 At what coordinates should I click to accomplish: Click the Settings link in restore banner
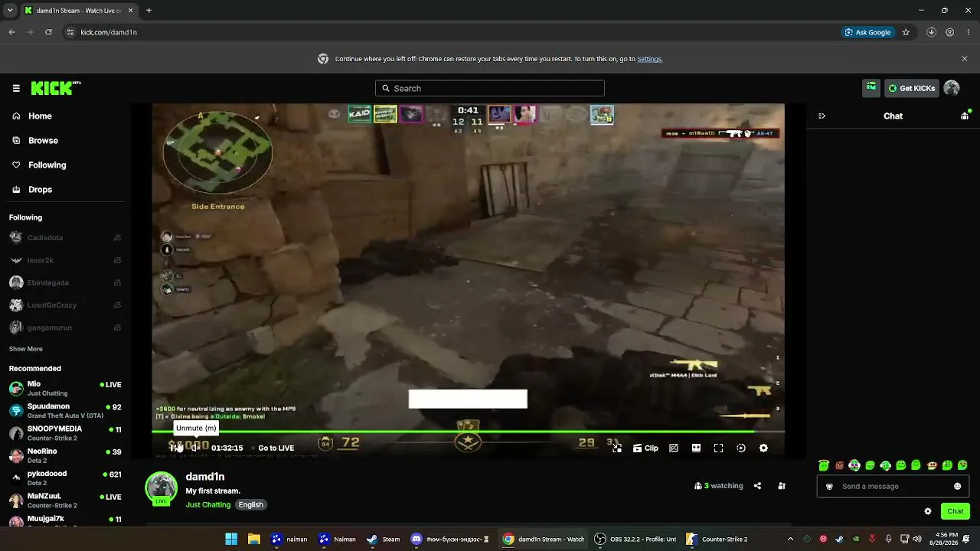point(649,59)
